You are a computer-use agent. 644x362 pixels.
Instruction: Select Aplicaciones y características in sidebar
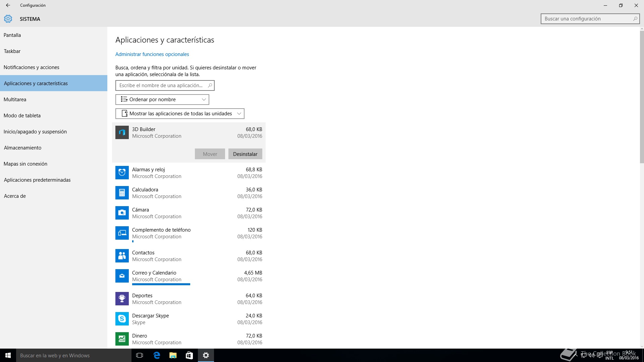pyautogui.click(x=54, y=83)
